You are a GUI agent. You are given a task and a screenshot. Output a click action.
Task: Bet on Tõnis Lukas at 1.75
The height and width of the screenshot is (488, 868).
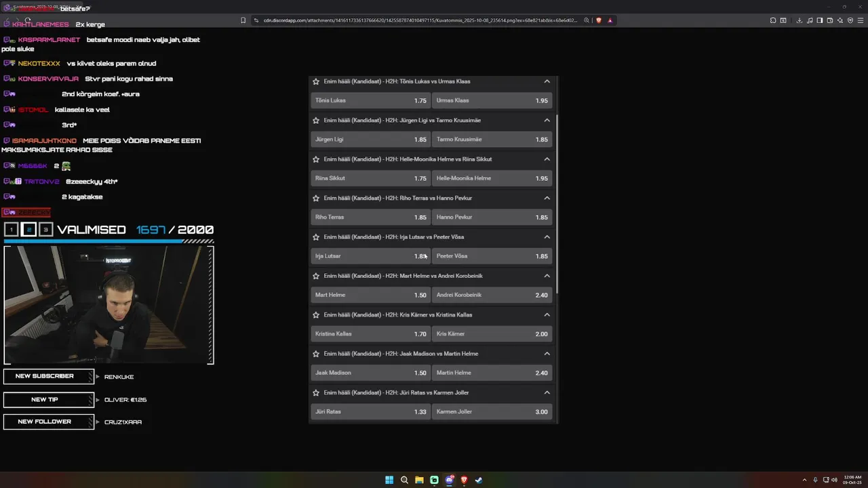(370, 100)
